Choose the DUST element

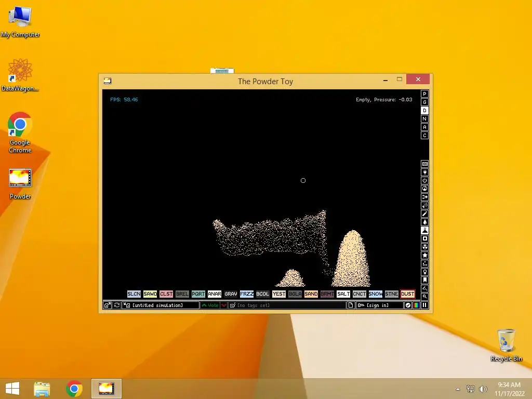[x=408, y=294]
